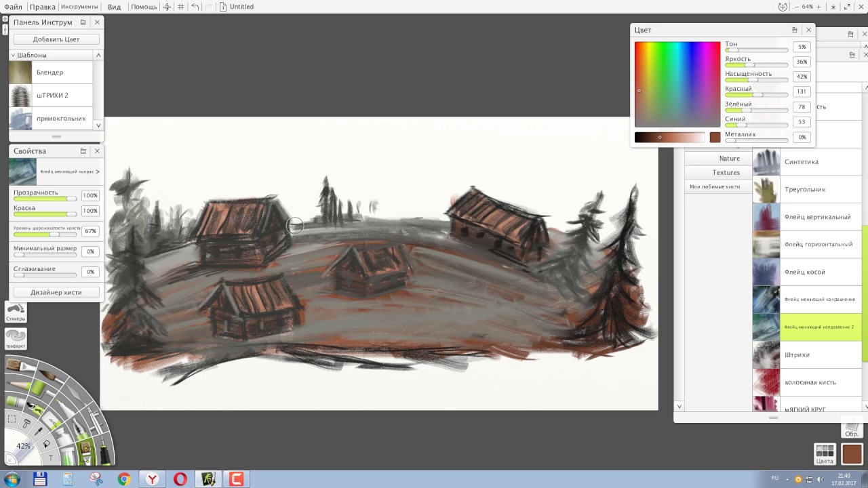This screenshot has width=868, height=488.
Task: Open the Инструменты menu
Action: click(x=79, y=7)
